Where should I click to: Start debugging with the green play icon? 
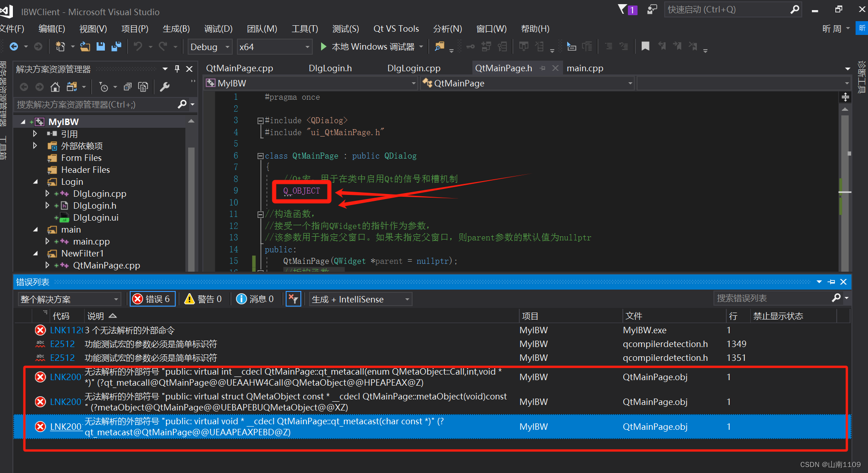point(323,46)
